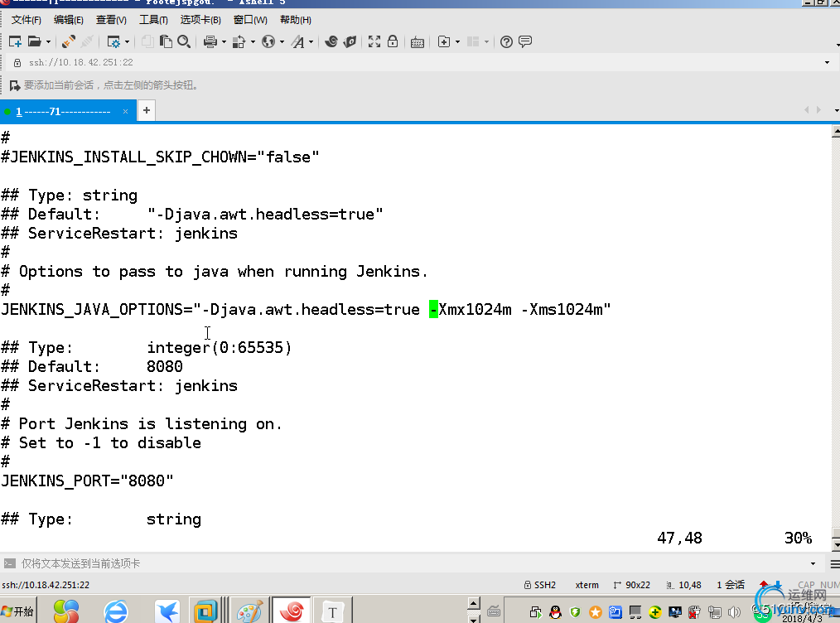Click the Print icon

tap(210, 41)
